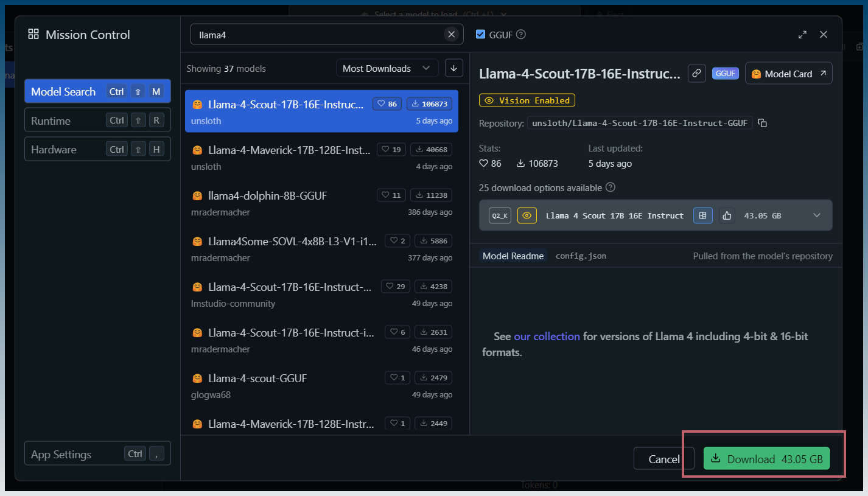The height and width of the screenshot is (496, 868).
Task: Click likes badge 29 on lmstudio-community model
Action: click(x=396, y=287)
